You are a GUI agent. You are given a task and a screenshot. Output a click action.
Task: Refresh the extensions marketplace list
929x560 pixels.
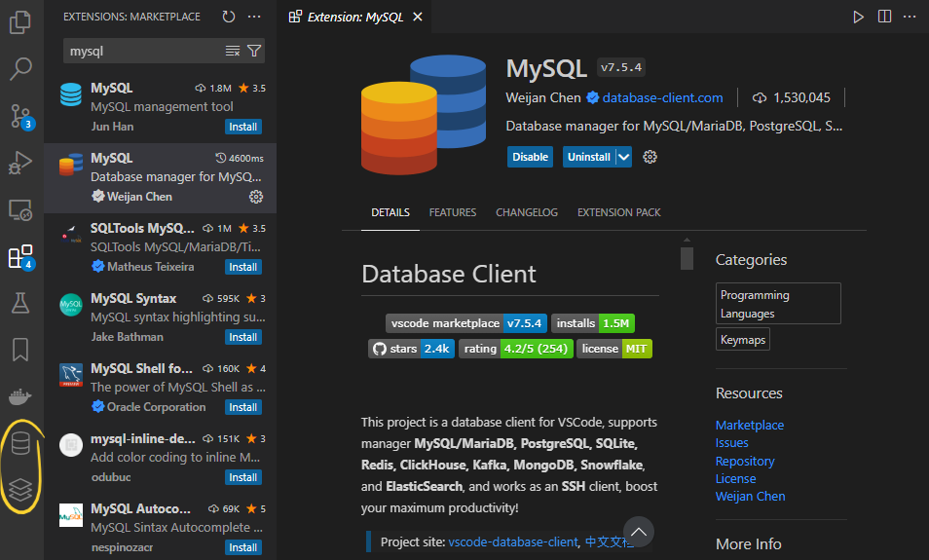tap(229, 17)
